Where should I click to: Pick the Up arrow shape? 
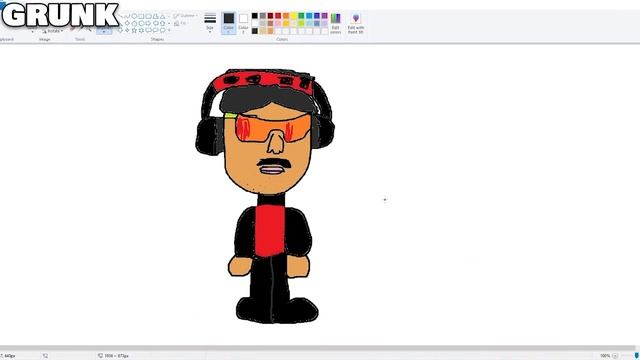point(162,23)
